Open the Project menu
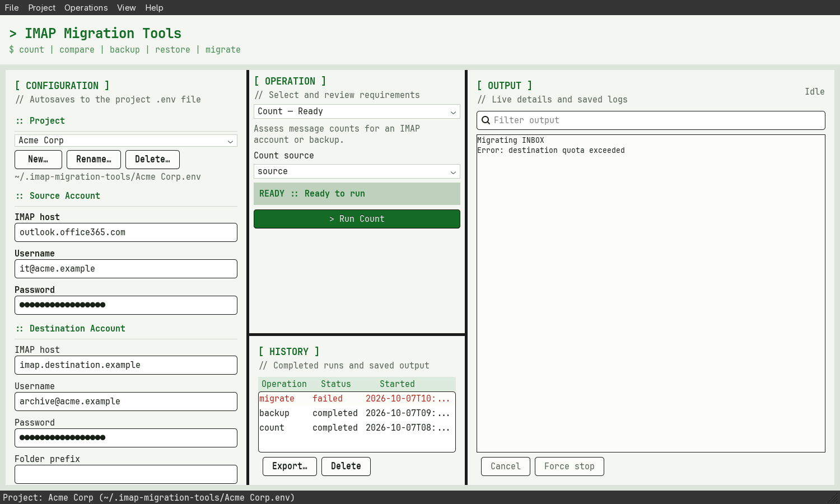The width and height of the screenshot is (840, 504). 42,8
